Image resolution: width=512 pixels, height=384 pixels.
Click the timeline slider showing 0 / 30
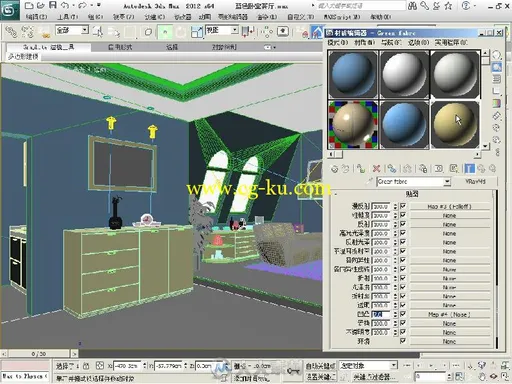(39, 353)
